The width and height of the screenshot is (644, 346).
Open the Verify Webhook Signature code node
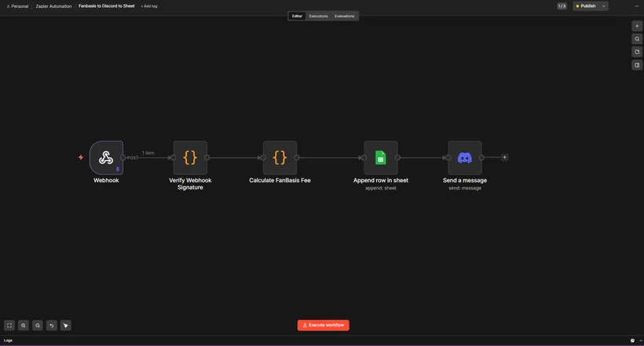click(x=190, y=157)
